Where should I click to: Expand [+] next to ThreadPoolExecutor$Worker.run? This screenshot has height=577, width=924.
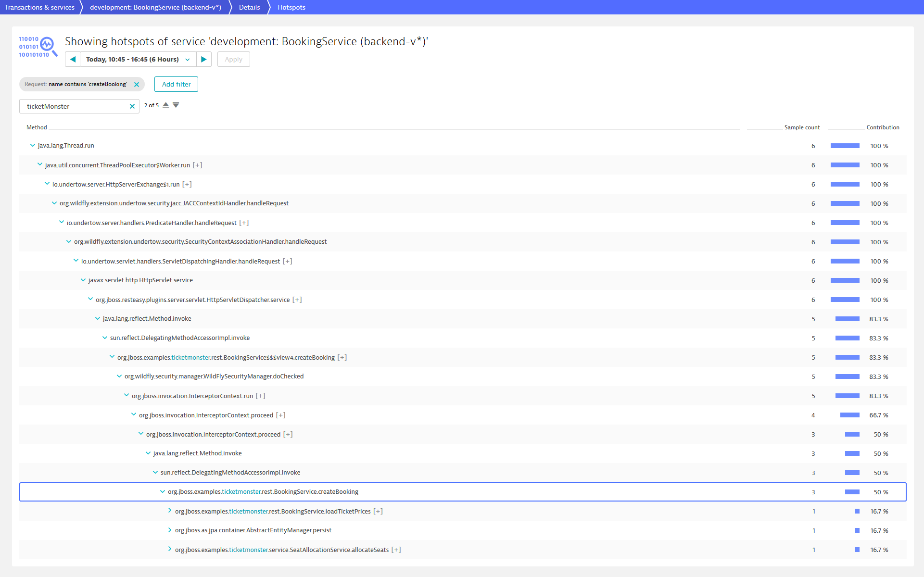click(x=197, y=165)
